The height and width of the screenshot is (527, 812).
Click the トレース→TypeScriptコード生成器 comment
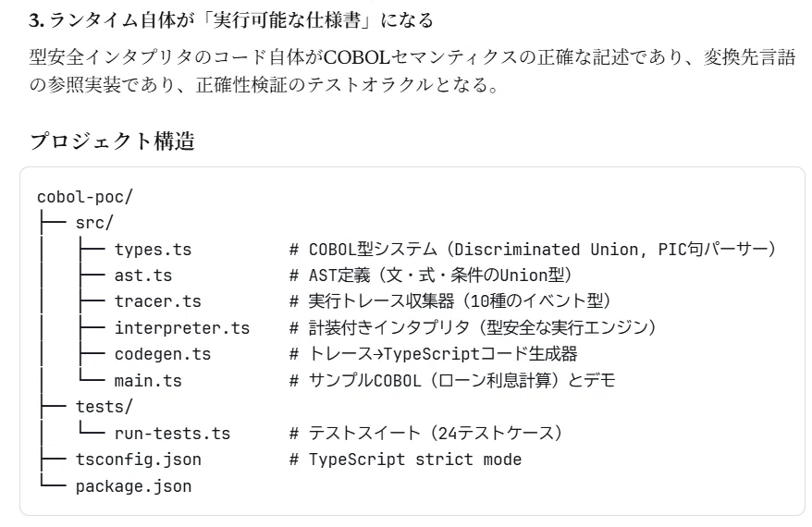(x=434, y=355)
